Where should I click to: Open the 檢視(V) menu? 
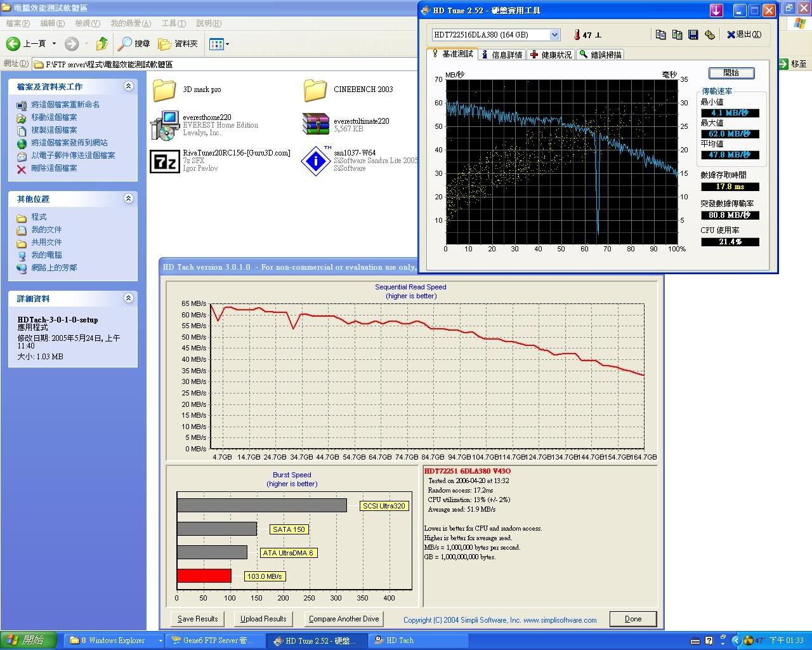[x=87, y=23]
